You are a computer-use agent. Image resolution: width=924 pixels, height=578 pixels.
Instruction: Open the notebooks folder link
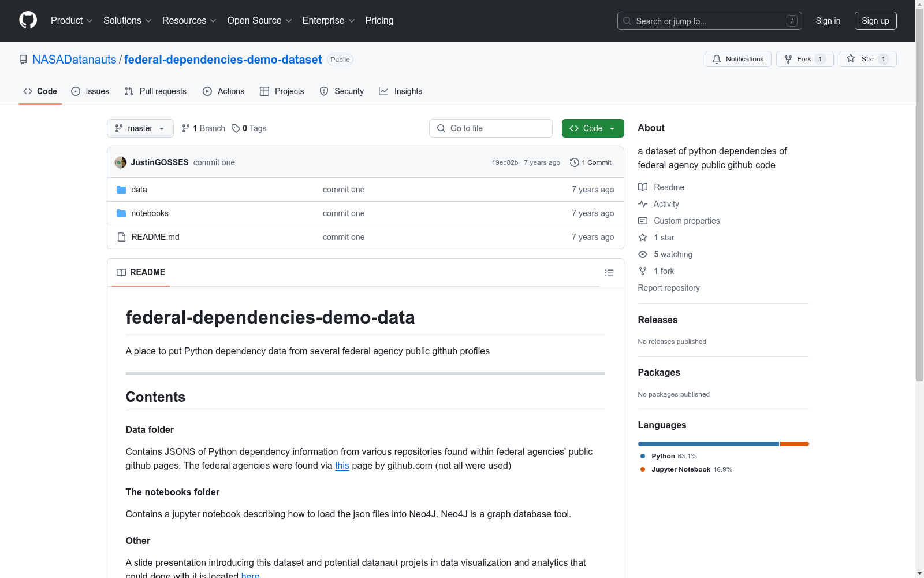[150, 213]
